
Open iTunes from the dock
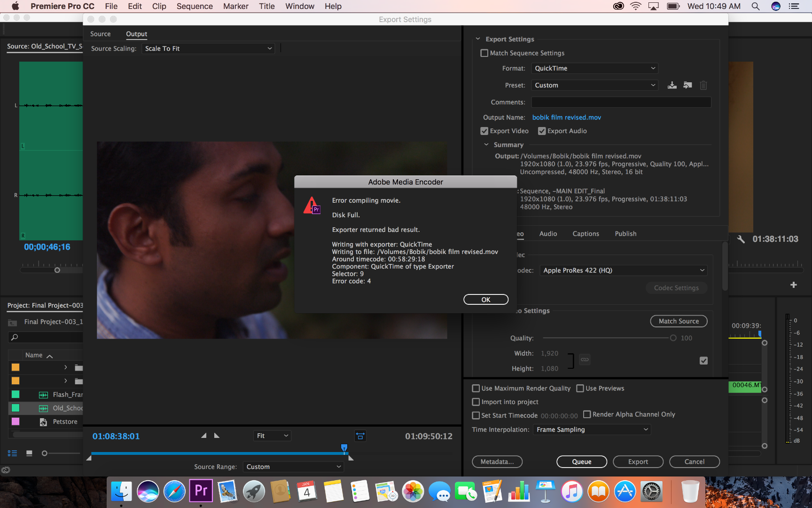tap(572, 491)
